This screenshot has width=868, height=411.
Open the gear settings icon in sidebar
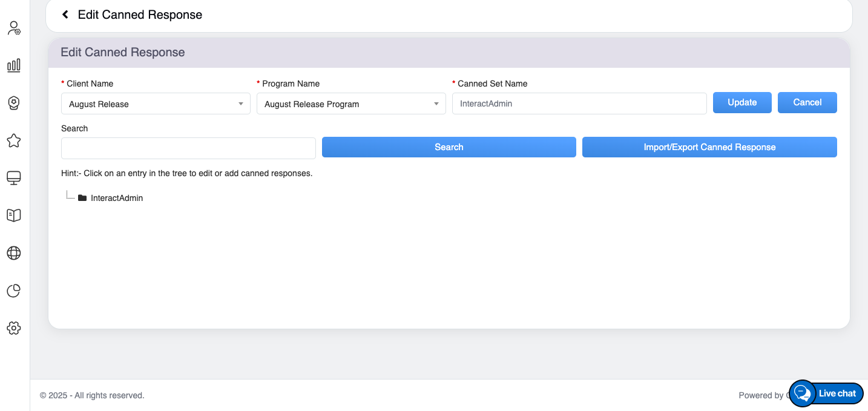click(14, 328)
